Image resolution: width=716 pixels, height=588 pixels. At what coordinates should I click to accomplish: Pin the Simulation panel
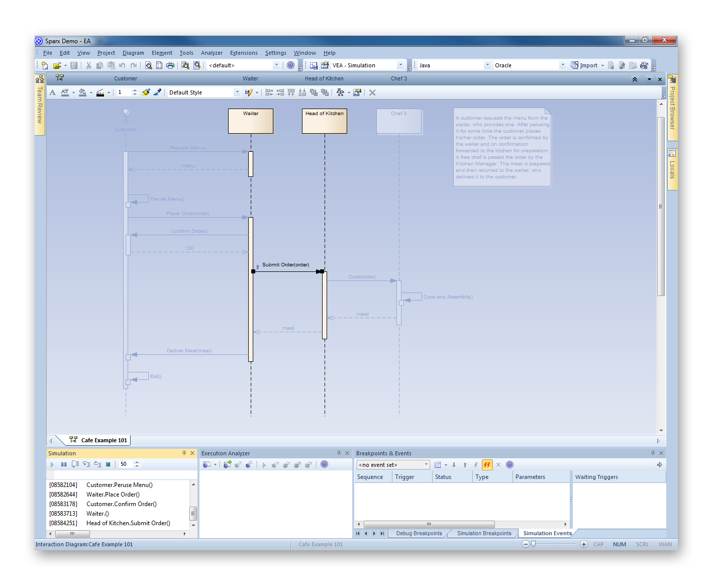point(184,453)
